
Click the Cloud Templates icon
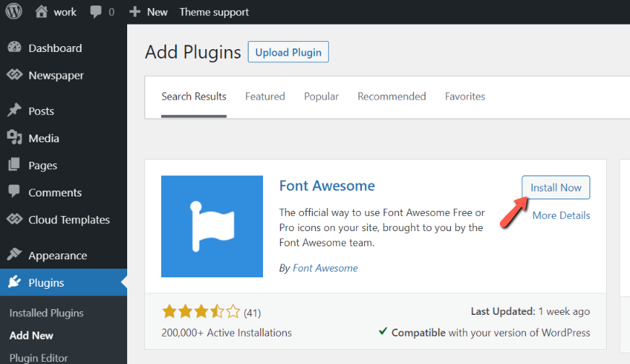point(14,219)
